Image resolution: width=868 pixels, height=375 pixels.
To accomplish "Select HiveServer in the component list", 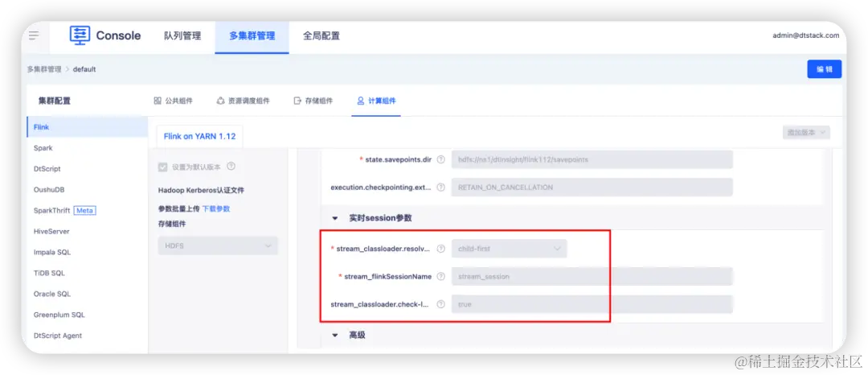I will tap(87, 232).
